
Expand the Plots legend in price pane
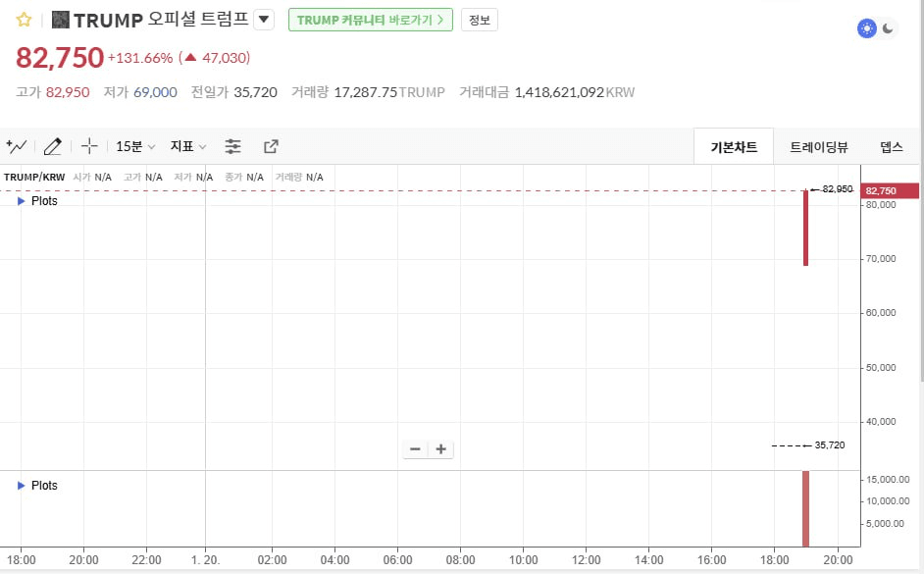tap(23, 201)
